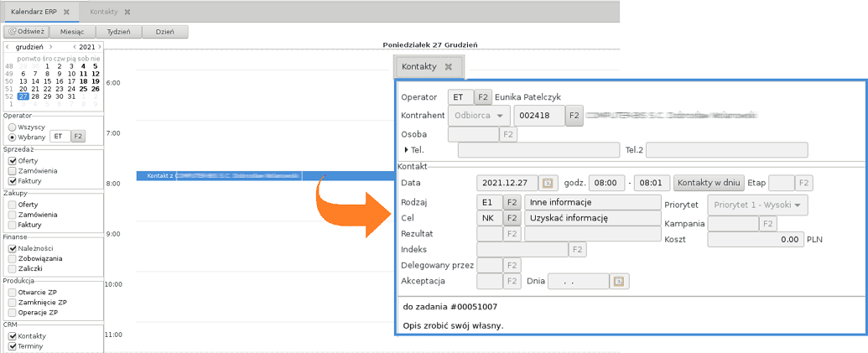Click F2 lookup in the Osoba row
The image size is (868, 353).
[x=507, y=134]
